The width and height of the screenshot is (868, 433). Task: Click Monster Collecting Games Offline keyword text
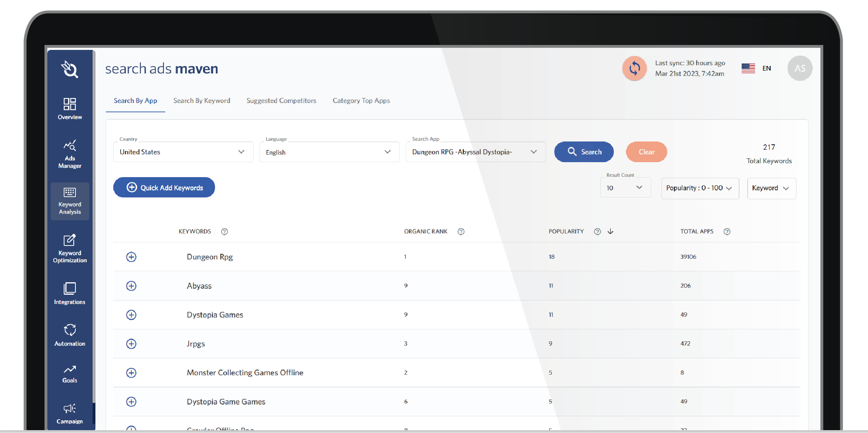245,373
